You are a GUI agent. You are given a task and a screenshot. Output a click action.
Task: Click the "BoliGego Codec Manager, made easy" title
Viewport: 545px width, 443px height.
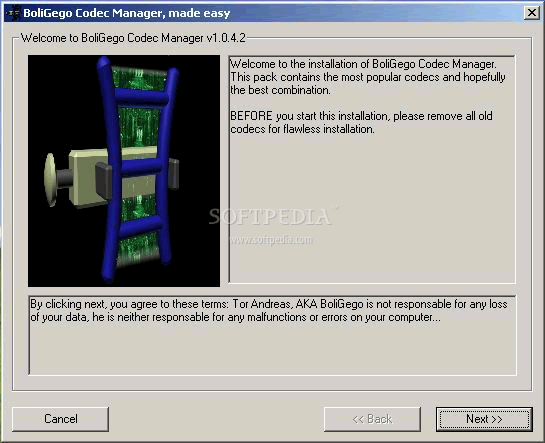(127, 13)
